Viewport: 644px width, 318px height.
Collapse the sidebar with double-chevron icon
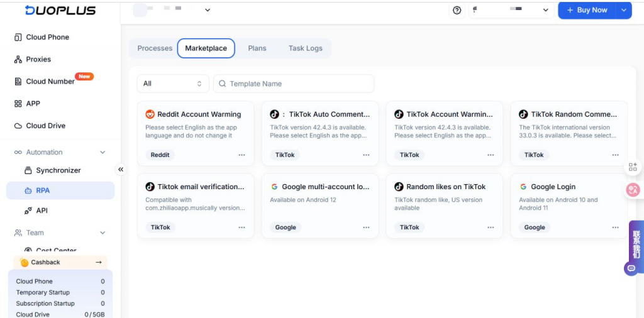(x=121, y=169)
